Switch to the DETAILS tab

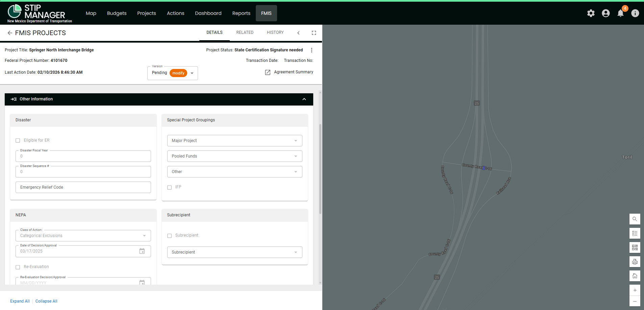coord(215,32)
